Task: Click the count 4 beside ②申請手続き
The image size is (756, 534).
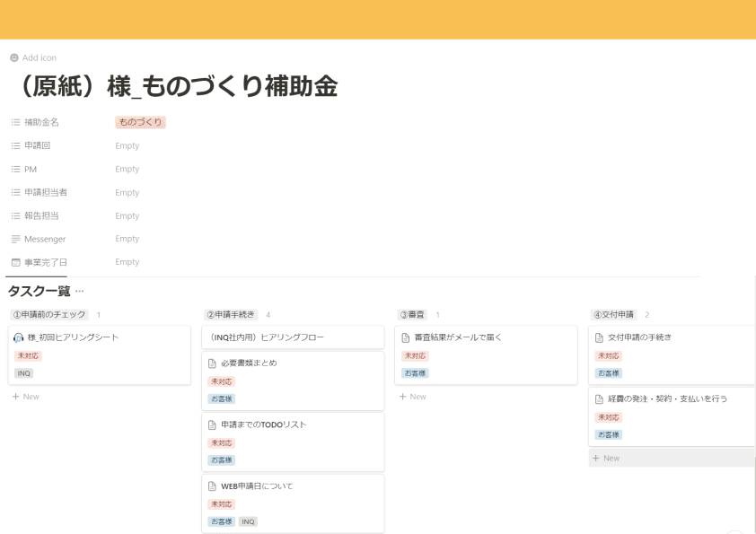Action: point(268,315)
